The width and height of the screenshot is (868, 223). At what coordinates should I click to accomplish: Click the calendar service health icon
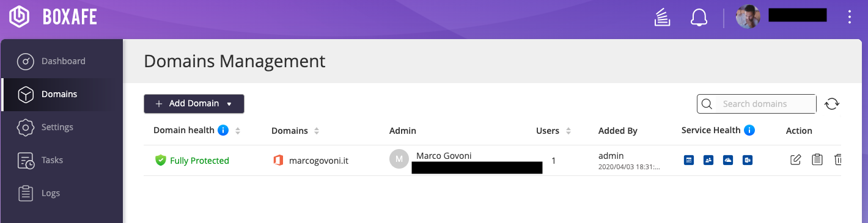[689, 160]
